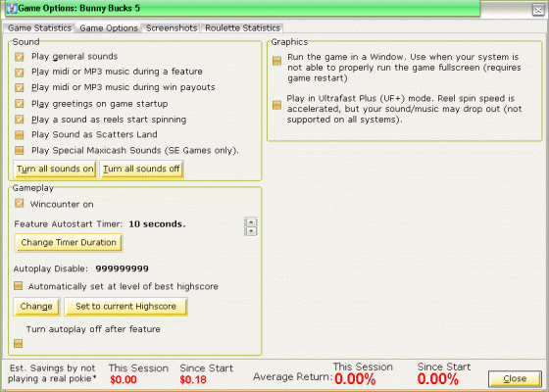Toggle Play general sounds checkbox
Screen dimensions: 549x392
coord(20,57)
